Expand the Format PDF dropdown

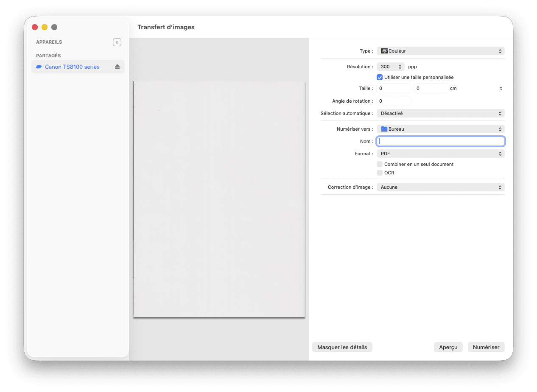coord(440,154)
